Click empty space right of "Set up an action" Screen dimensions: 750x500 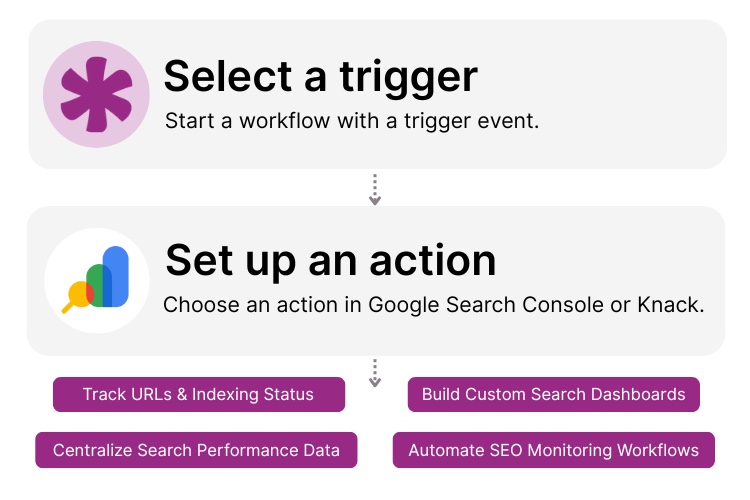point(610,260)
